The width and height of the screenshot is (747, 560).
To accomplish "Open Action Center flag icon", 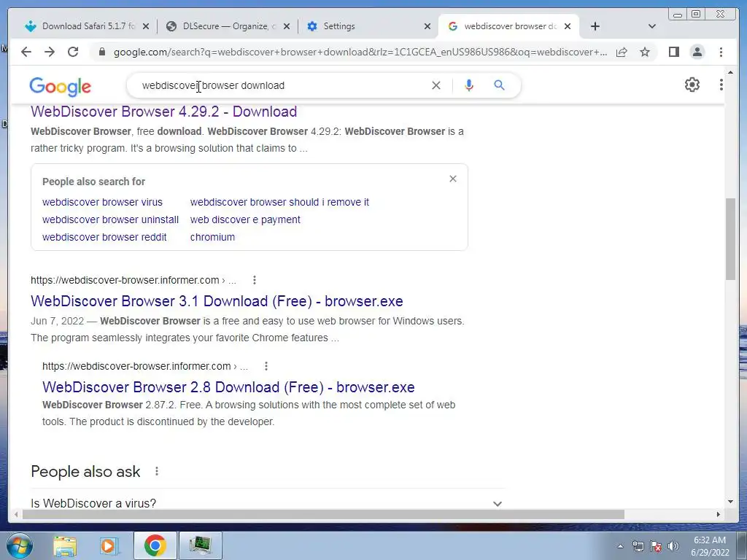I will [x=656, y=546].
